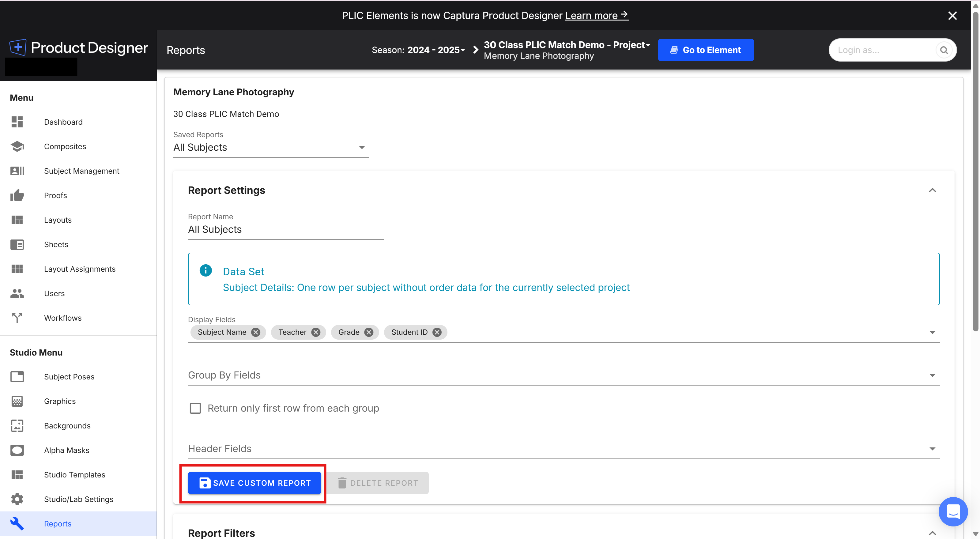Collapse the Report Settings section
Screen dimensions: 980x539
click(x=932, y=190)
